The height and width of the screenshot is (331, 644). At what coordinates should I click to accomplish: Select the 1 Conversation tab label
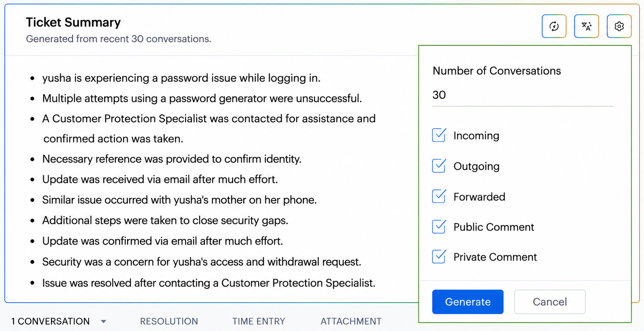(x=50, y=321)
